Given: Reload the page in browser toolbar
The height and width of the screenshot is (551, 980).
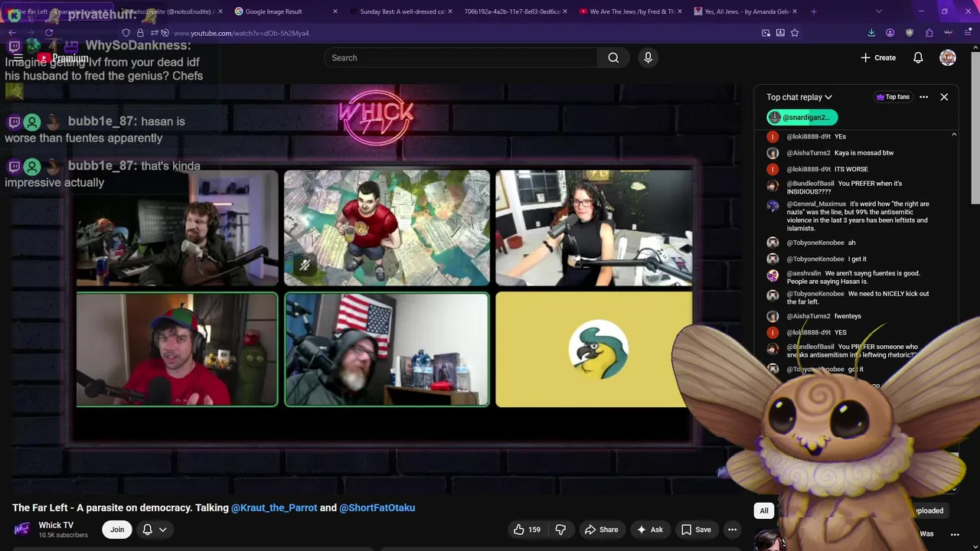Looking at the screenshot, I should [49, 33].
